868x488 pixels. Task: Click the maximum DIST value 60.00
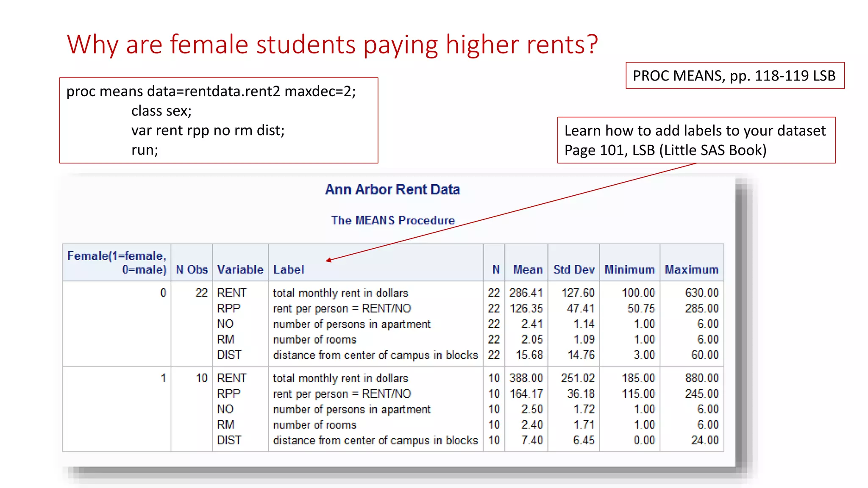[x=705, y=355]
